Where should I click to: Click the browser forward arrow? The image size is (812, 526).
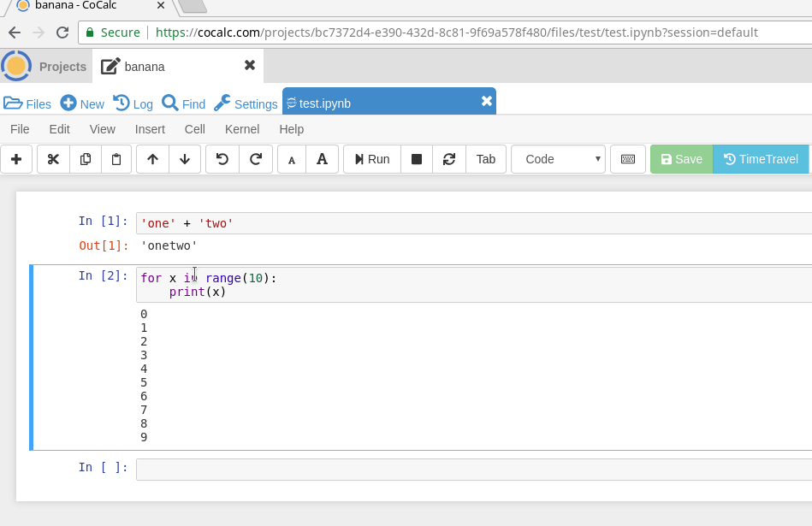coord(39,33)
